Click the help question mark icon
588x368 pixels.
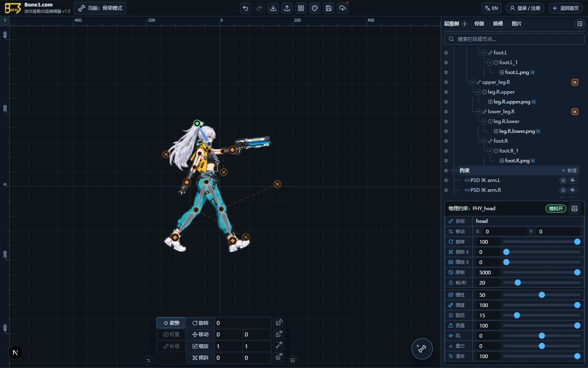coord(5,21)
